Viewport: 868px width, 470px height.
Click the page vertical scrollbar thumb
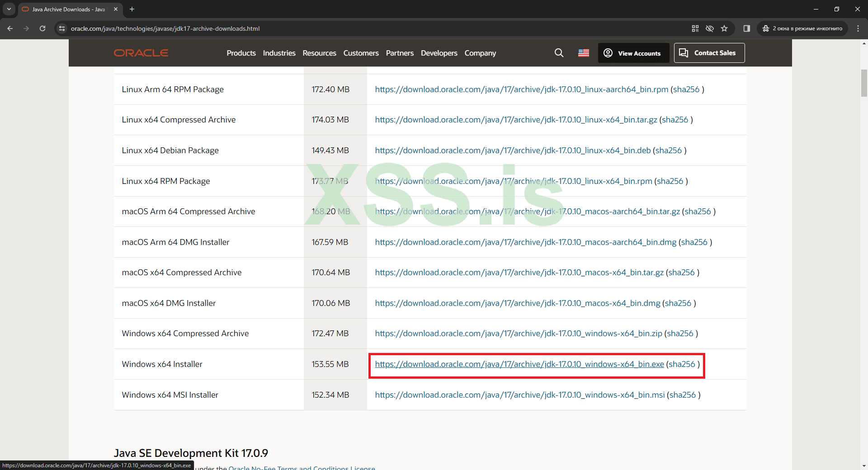[x=864, y=83]
